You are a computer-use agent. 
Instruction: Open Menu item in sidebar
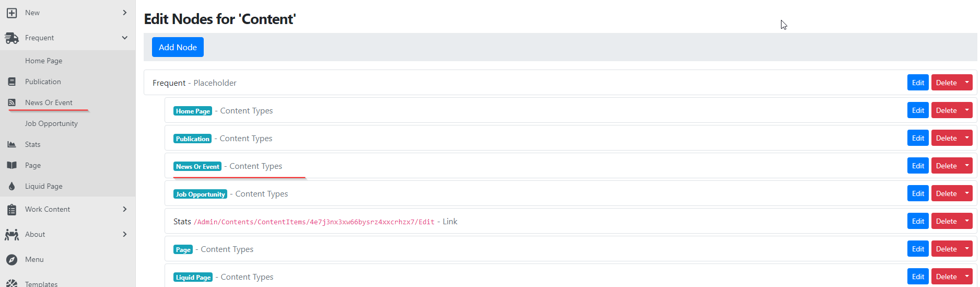pos(34,259)
